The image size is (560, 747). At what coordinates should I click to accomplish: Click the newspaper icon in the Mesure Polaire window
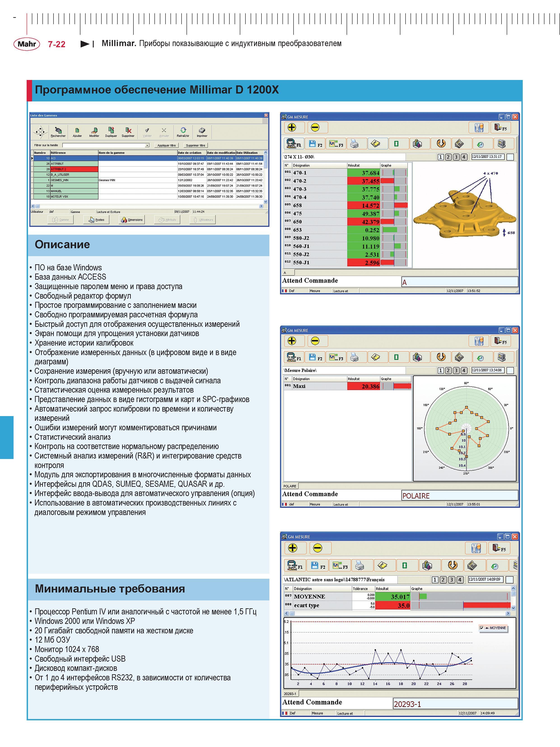pos(459,357)
